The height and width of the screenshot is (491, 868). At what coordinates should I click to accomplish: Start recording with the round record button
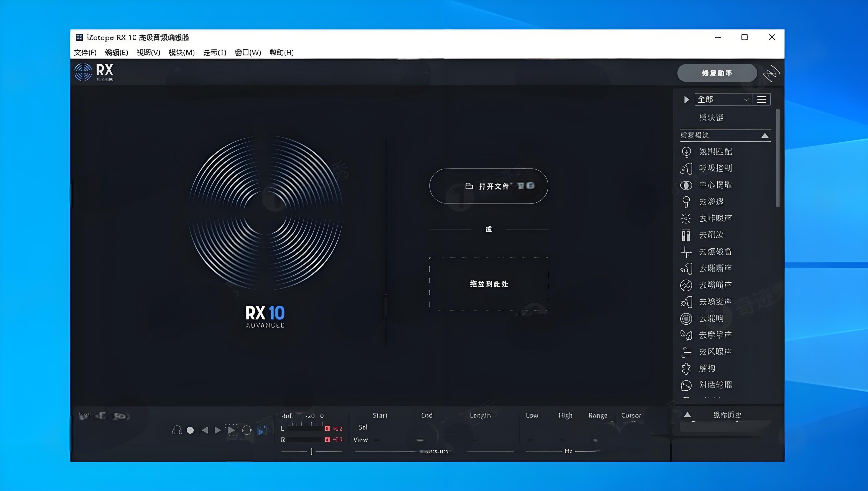tap(190, 430)
